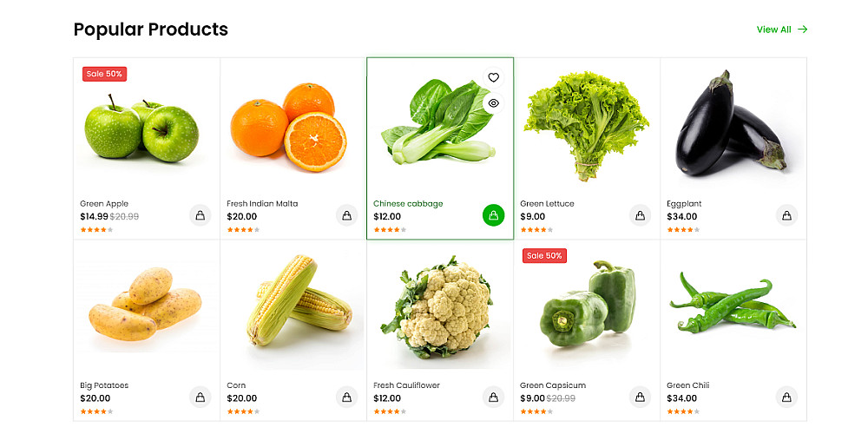Add Green Chili to shopping bag
The image size is (868, 434).
(x=786, y=397)
